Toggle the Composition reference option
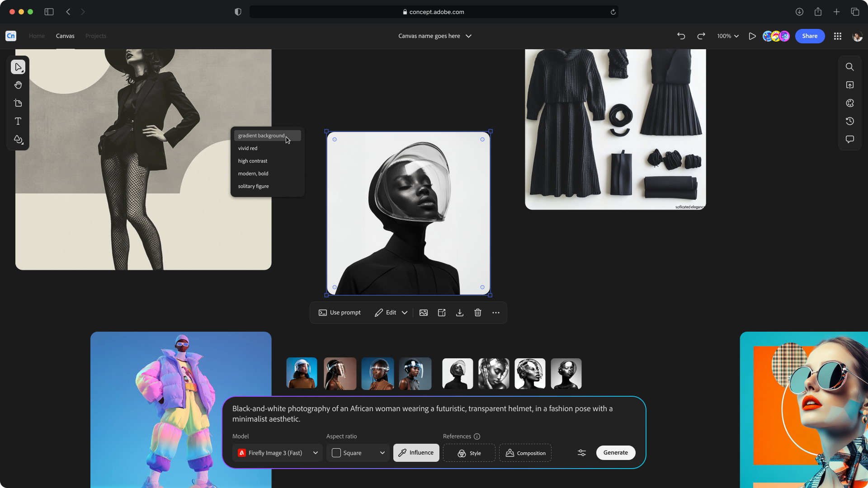Screen dimensions: 868x488 click(525, 453)
